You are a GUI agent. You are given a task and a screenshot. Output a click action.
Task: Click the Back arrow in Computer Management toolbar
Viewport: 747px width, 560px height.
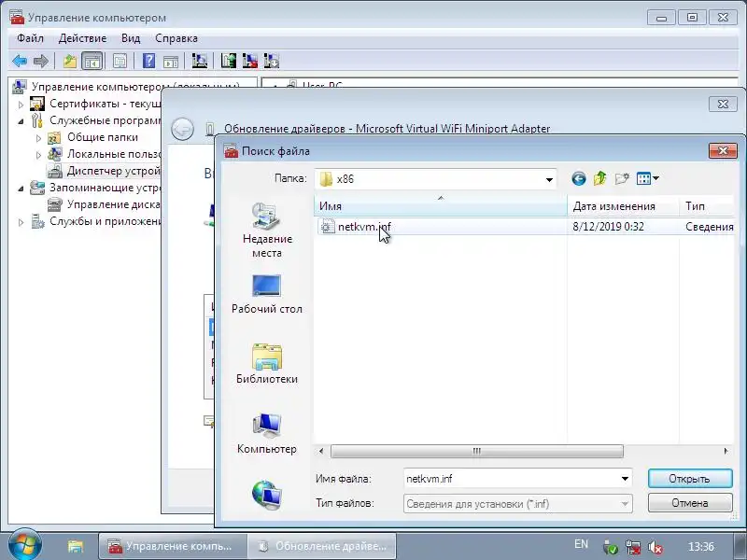click(20, 61)
